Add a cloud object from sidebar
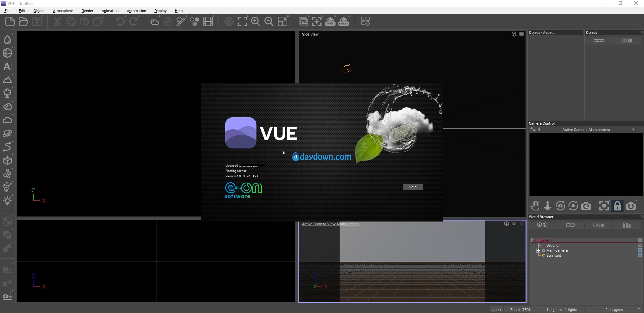This screenshot has height=313, width=644. [x=7, y=120]
